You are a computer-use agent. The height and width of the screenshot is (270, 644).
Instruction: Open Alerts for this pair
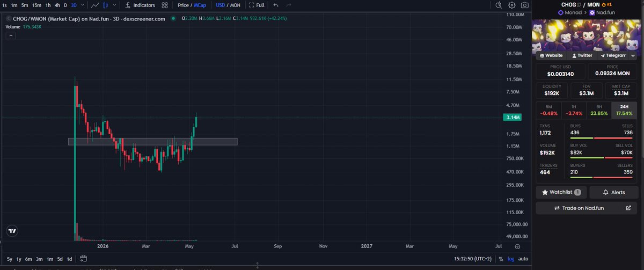(x=614, y=192)
